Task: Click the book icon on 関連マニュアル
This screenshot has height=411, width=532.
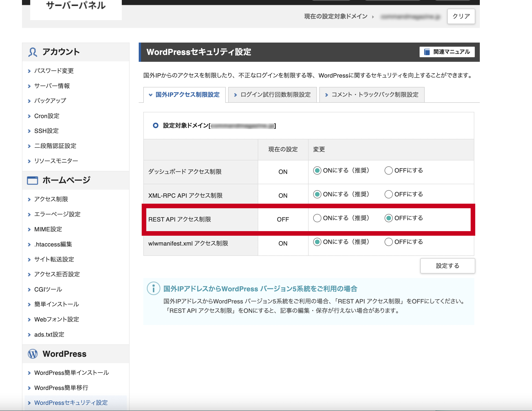Action: [427, 52]
